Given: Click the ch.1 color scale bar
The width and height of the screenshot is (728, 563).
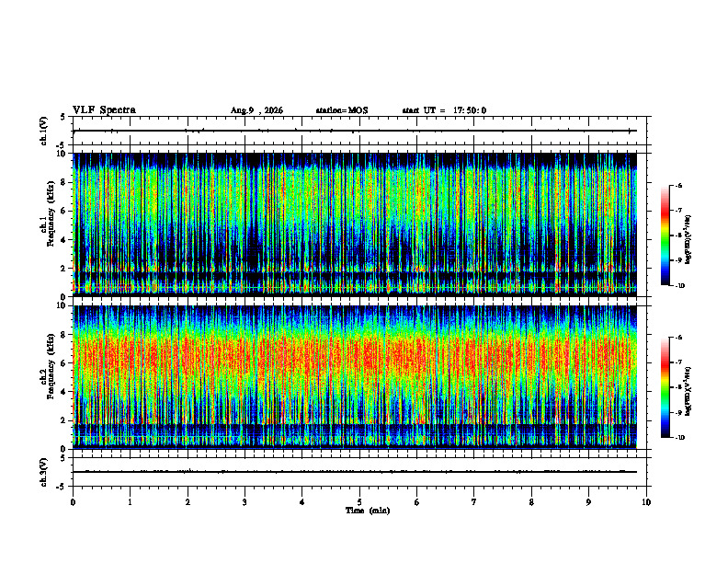Looking at the screenshot, I should (x=665, y=236).
